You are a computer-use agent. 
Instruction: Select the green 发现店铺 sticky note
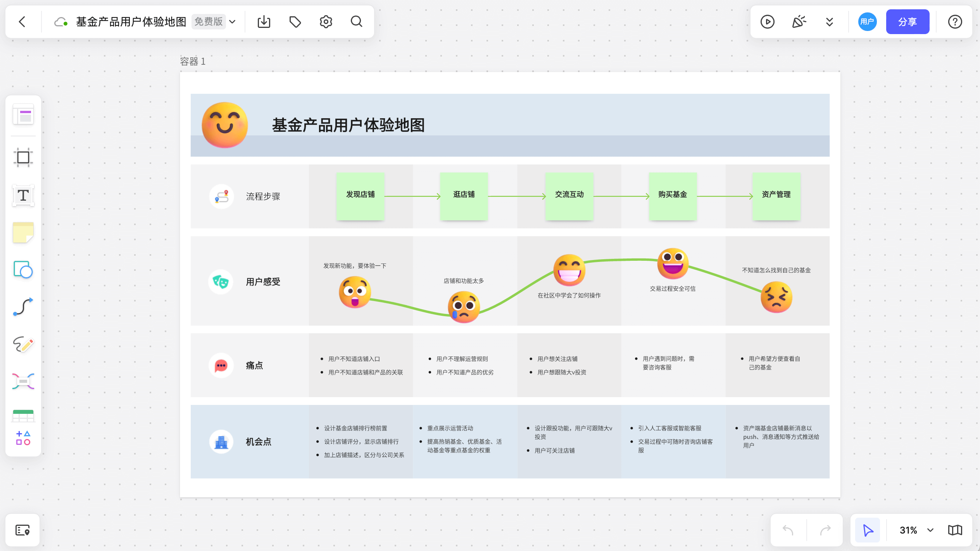pyautogui.click(x=360, y=196)
